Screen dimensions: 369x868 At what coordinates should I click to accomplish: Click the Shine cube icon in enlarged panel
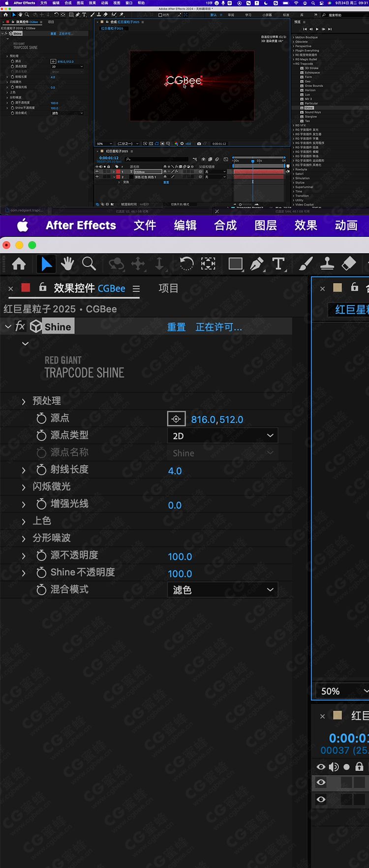(x=35, y=326)
